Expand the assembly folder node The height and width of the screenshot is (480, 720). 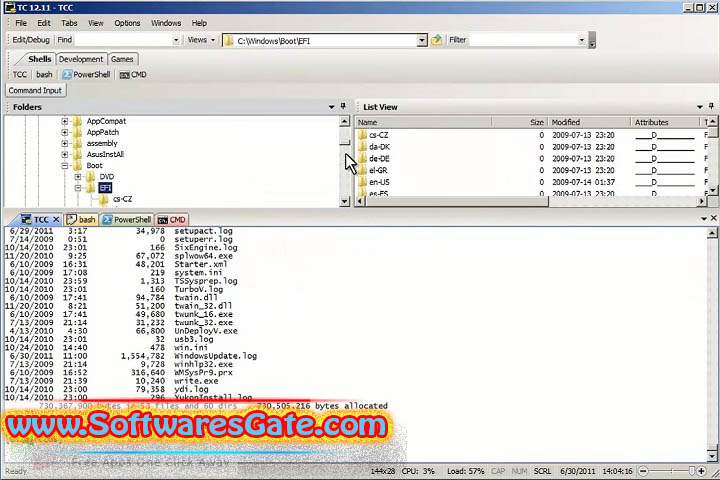click(65, 143)
